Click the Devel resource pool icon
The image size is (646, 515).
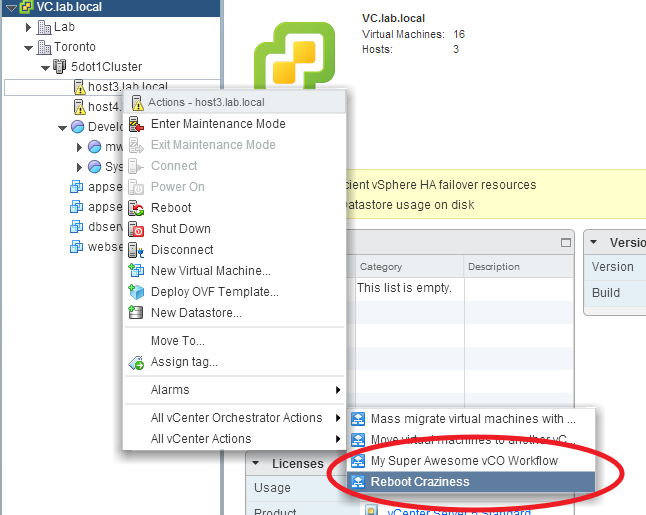pos(77,126)
